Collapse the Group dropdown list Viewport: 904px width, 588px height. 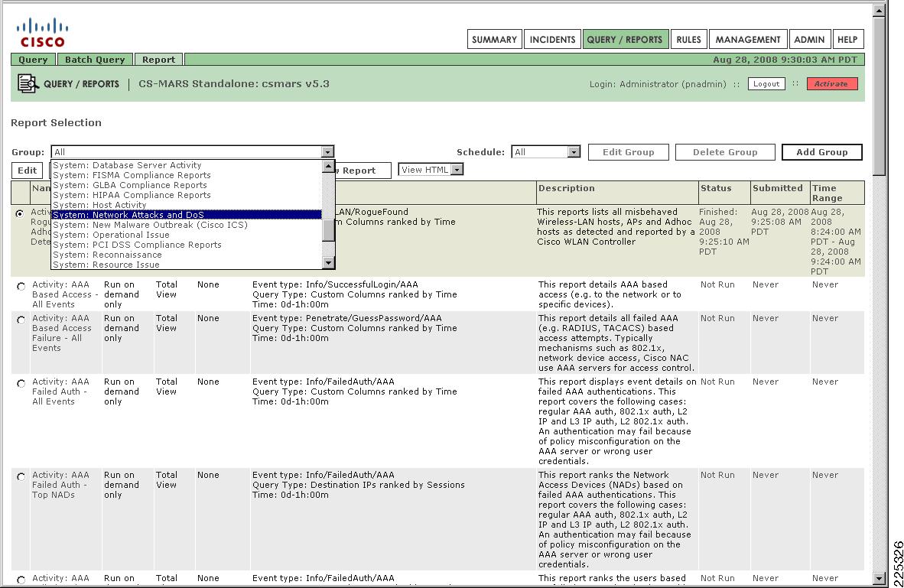(x=328, y=151)
